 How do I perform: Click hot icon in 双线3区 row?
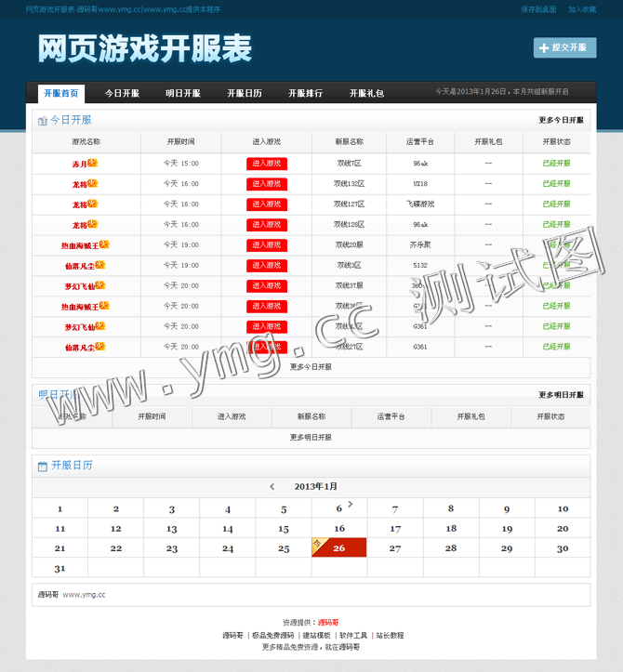pyautogui.click(x=99, y=265)
